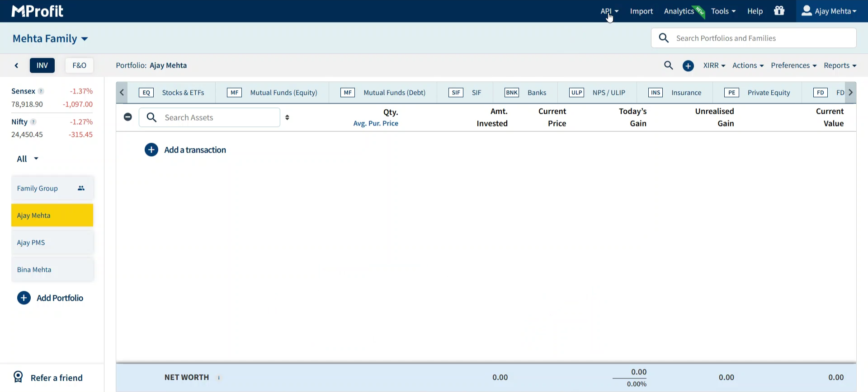Open the Import menu
Screen dimensions: 868x392
pos(642,11)
